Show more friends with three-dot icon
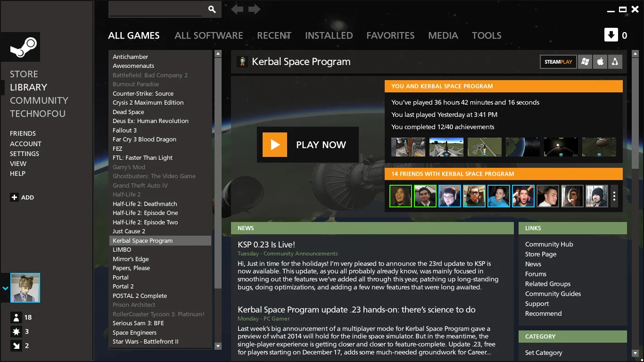Image resolution: width=644 pixels, height=362 pixels. 614,196
